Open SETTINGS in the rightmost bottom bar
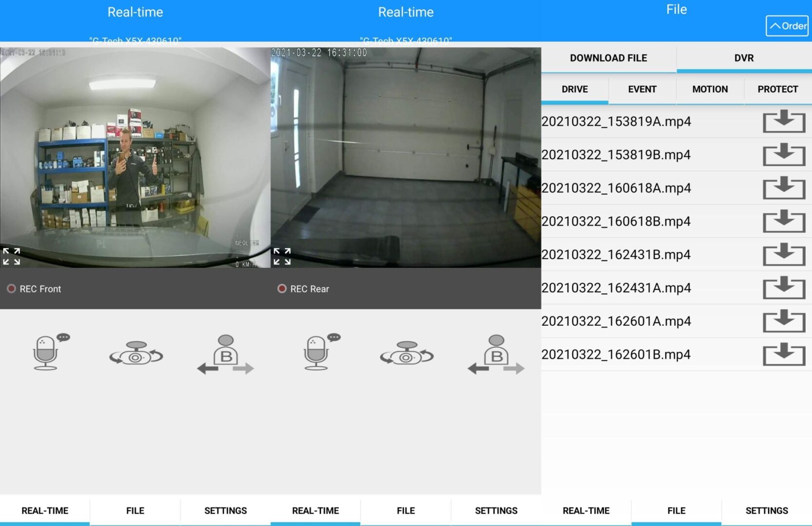 pyautogui.click(x=766, y=510)
